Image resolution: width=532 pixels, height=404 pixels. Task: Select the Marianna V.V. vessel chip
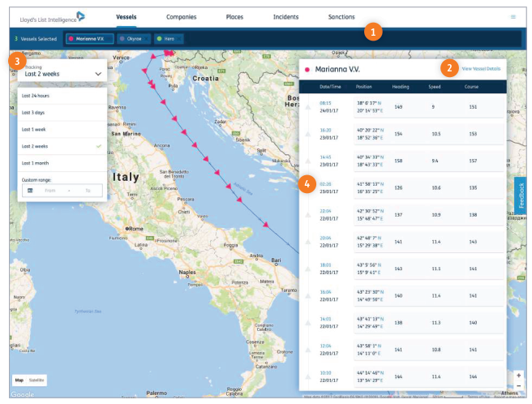(x=89, y=39)
